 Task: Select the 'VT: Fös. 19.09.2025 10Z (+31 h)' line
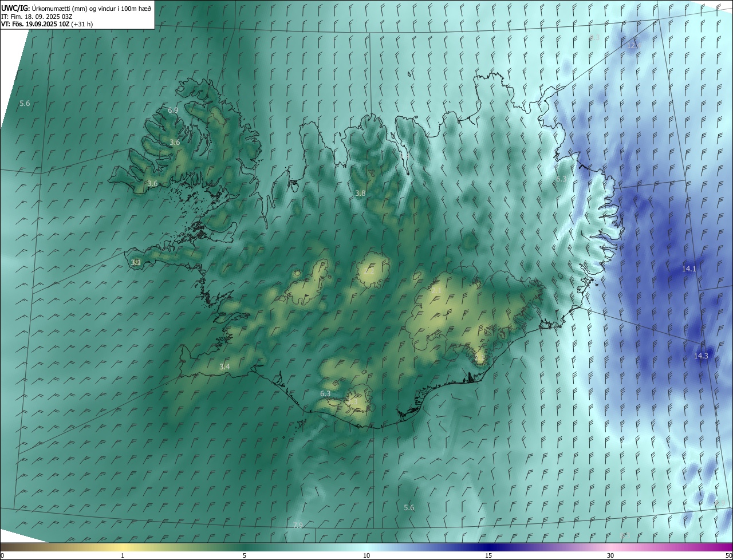pyautogui.click(x=47, y=24)
